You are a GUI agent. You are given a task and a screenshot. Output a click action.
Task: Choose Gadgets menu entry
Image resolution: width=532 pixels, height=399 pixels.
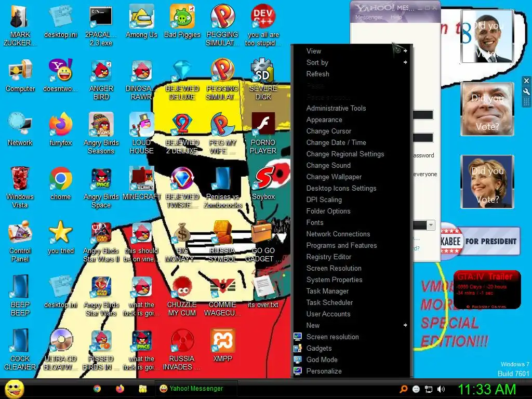pyautogui.click(x=352, y=348)
